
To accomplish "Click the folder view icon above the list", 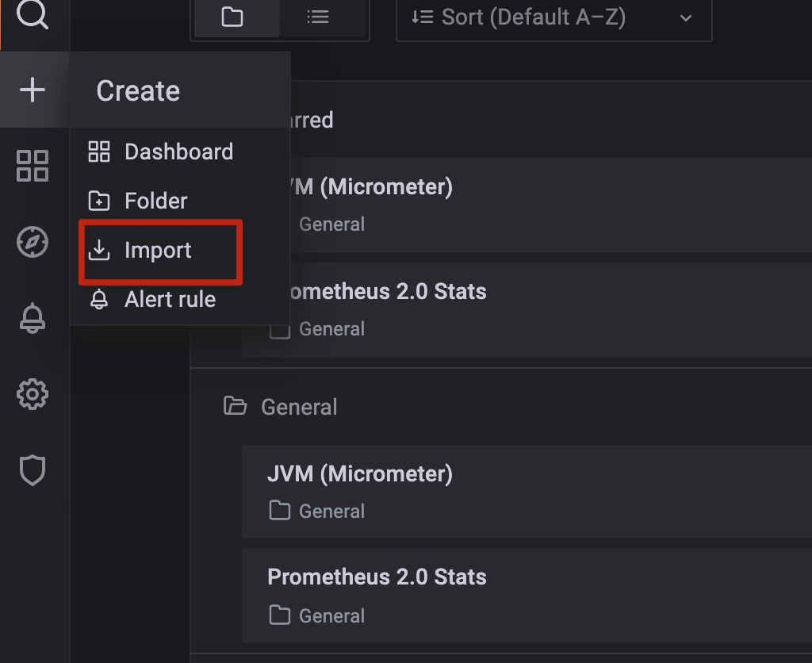I will (236, 17).
